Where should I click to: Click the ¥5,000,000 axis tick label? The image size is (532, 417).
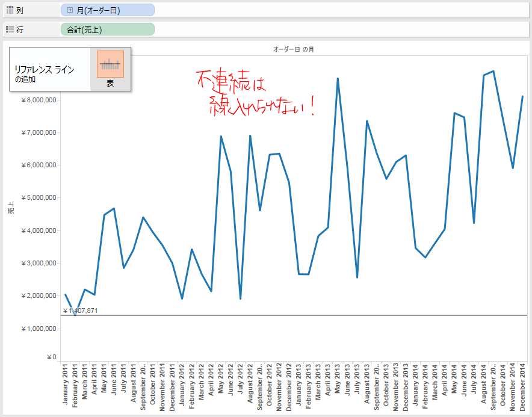[x=39, y=198]
